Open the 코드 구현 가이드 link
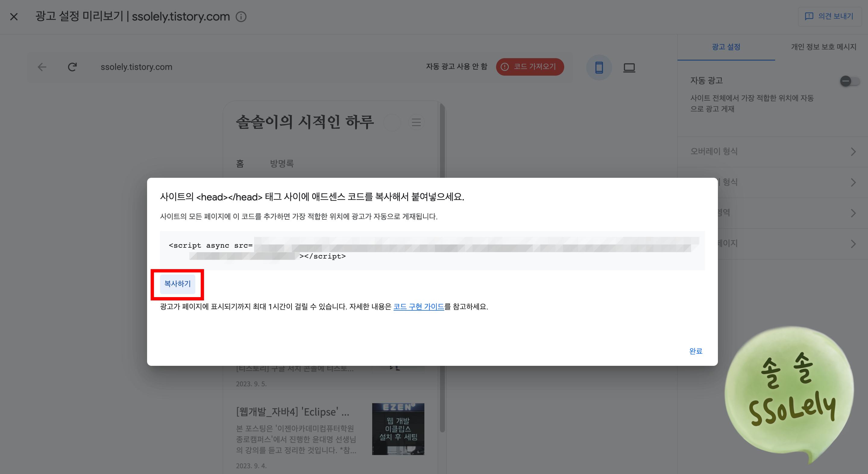The height and width of the screenshot is (474, 868). point(419,306)
